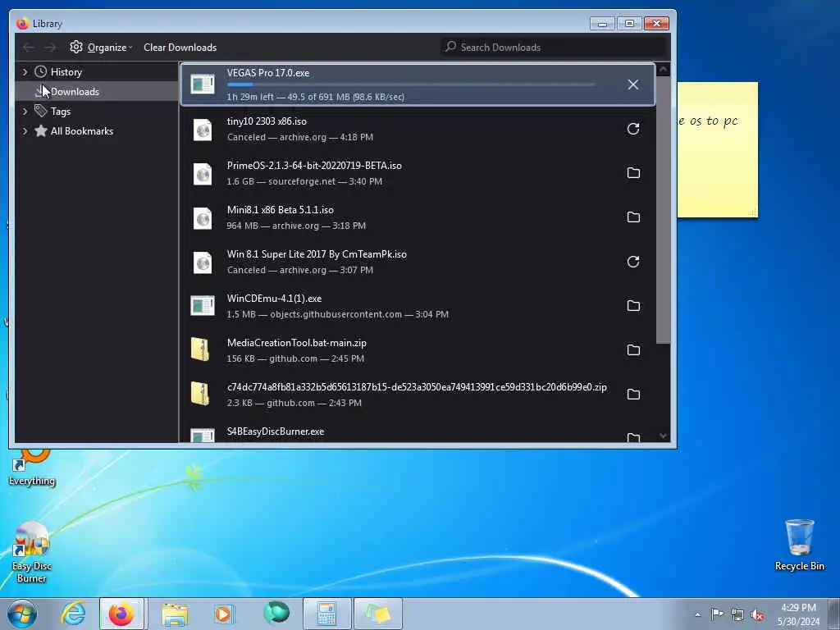
Task: Click the scroll down arrow in downloads list
Action: click(663, 436)
